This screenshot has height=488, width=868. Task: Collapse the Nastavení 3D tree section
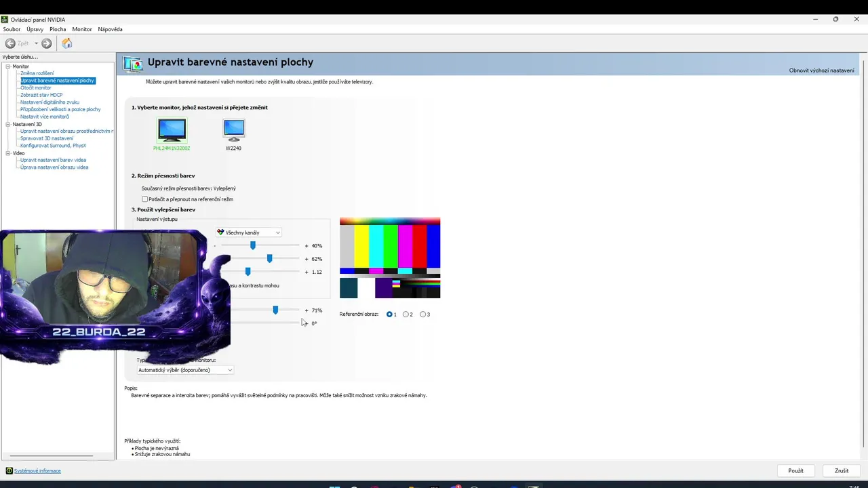(x=8, y=124)
